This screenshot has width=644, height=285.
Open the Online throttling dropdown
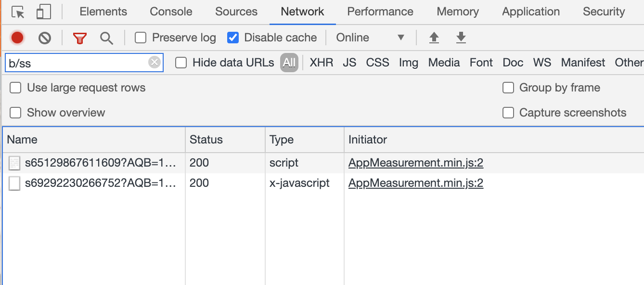pos(370,38)
